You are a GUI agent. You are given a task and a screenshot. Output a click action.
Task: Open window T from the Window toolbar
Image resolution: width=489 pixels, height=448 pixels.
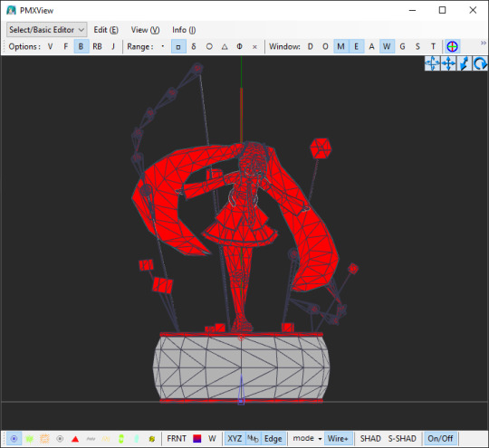pos(433,46)
